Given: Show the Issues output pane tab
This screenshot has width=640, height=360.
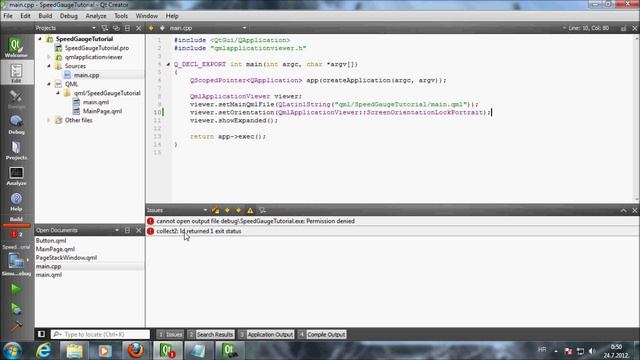Looking at the screenshot, I should 170,334.
